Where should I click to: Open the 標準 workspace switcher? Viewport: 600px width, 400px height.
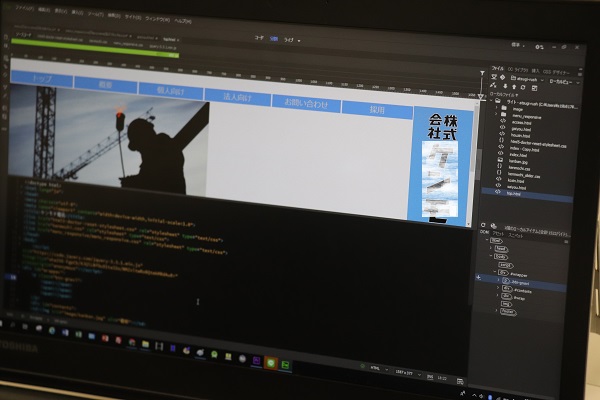[517, 45]
